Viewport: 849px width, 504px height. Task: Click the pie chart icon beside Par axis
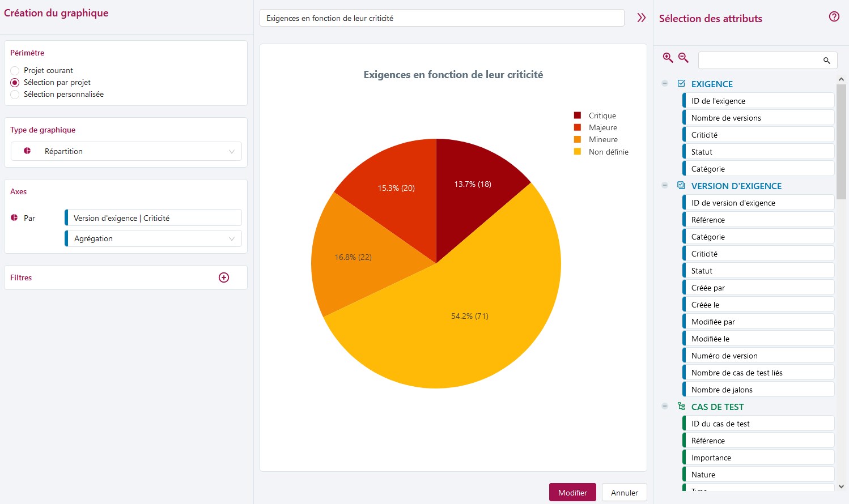(x=14, y=218)
